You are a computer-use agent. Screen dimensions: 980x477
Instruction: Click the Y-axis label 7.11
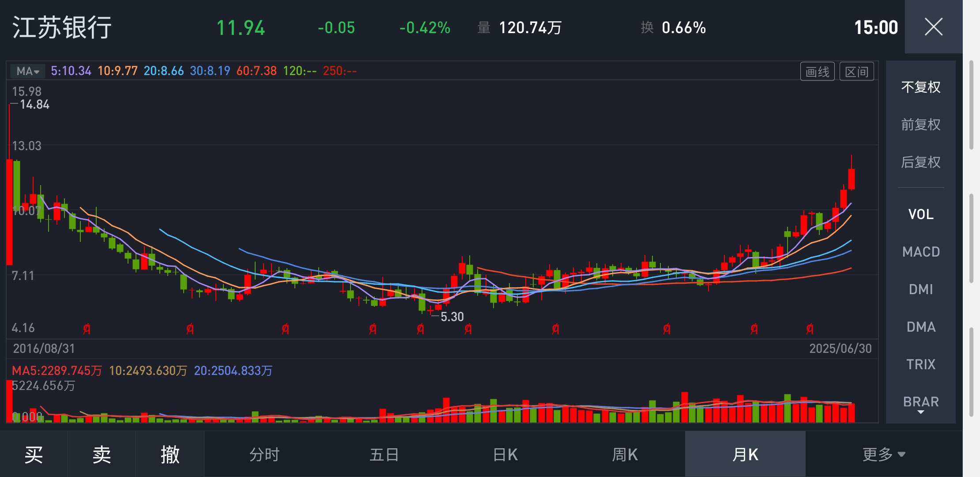[x=23, y=276]
